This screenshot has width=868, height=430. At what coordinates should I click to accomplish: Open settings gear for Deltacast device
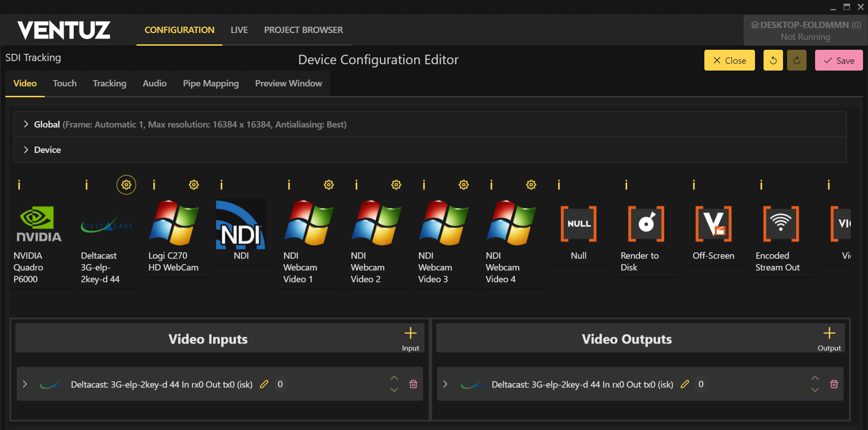pyautogui.click(x=126, y=185)
